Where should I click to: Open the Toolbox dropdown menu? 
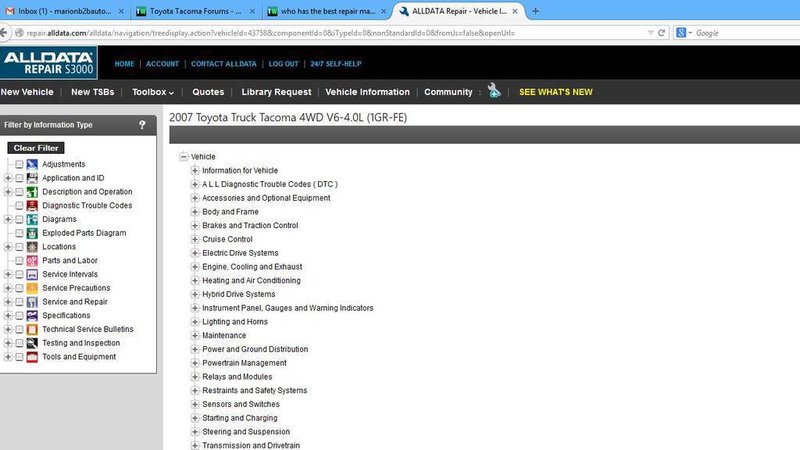coord(153,92)
